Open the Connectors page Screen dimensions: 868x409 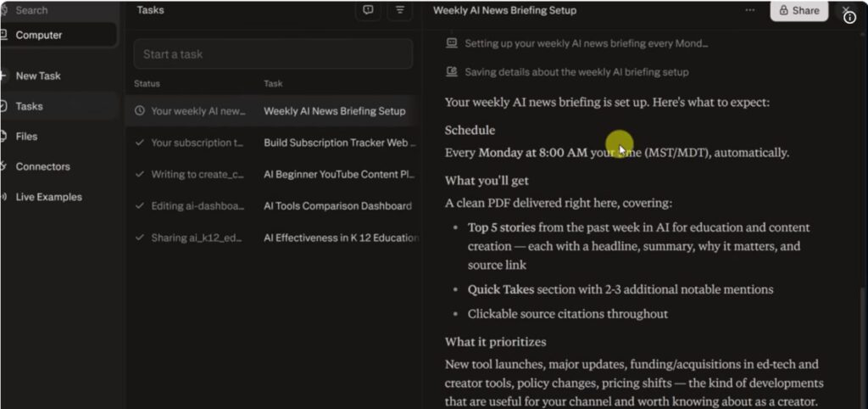(42, 166)
